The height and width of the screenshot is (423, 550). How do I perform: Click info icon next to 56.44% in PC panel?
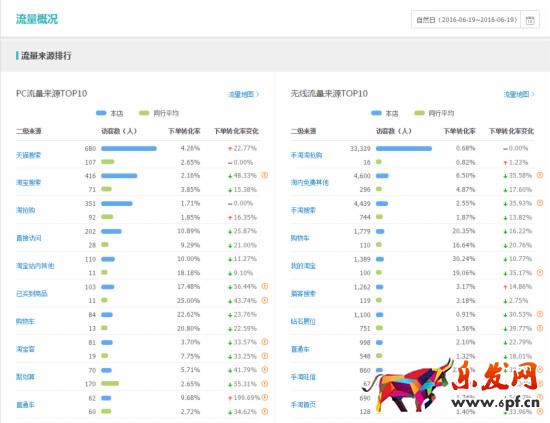tap(265, 286)
